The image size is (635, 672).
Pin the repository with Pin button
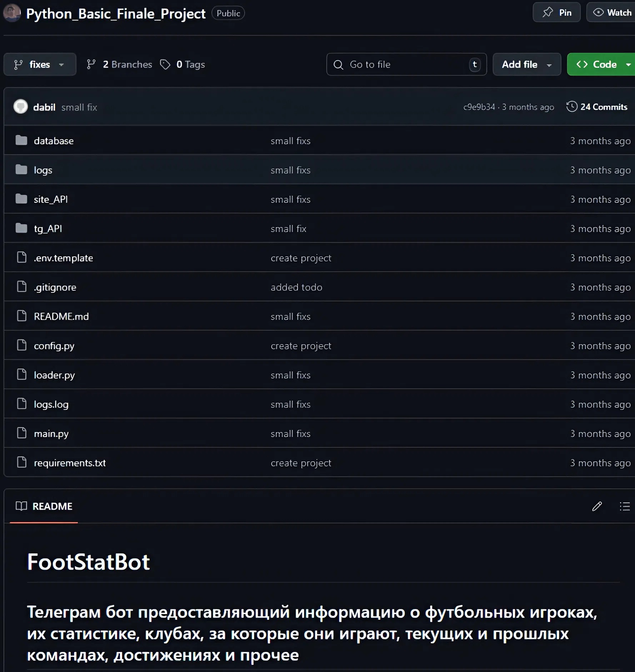(x=556, y=13)
